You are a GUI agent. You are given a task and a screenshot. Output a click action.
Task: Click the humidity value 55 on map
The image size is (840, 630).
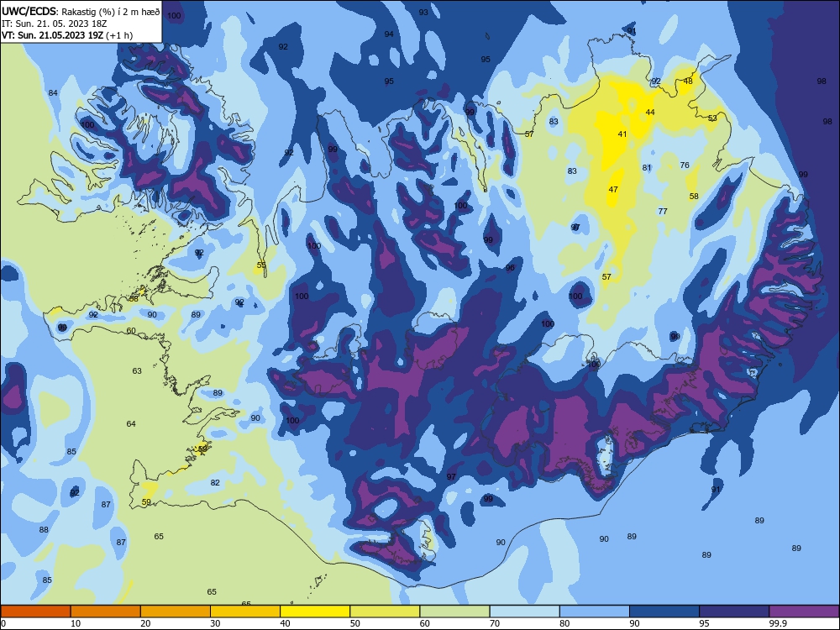261,265
